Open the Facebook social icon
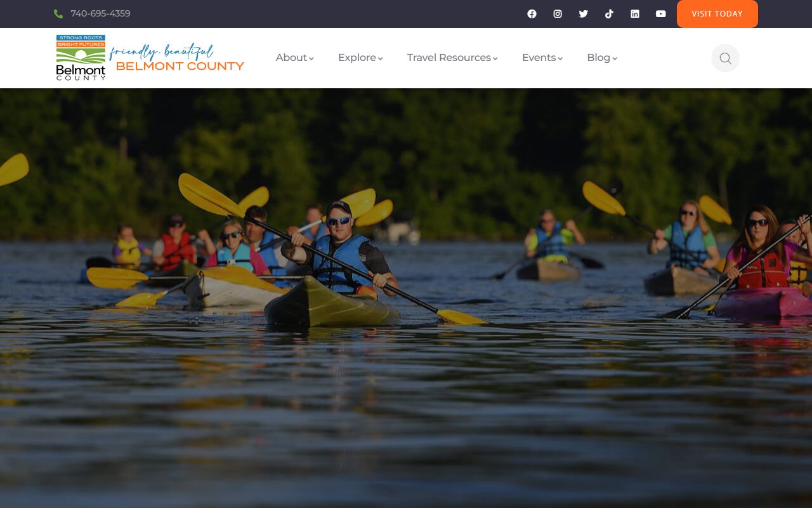 coord(532,14)
